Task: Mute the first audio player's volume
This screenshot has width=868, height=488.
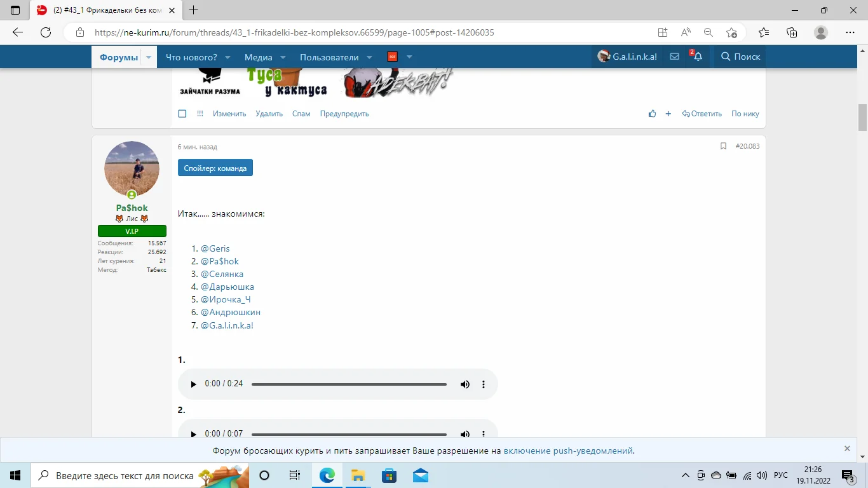Action: tap(465, 384)
